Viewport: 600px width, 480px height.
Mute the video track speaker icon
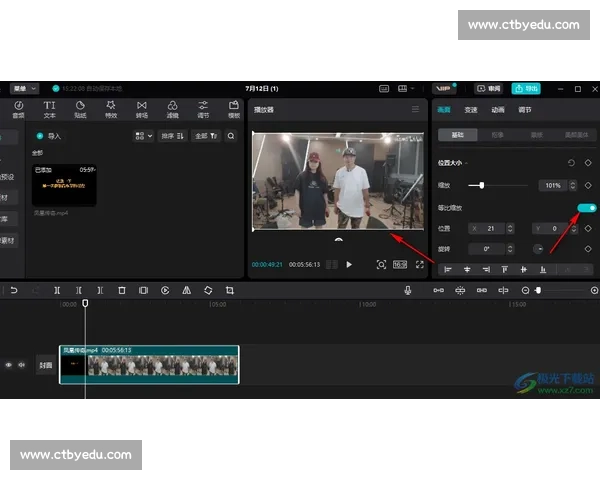(x=21, y=365)
